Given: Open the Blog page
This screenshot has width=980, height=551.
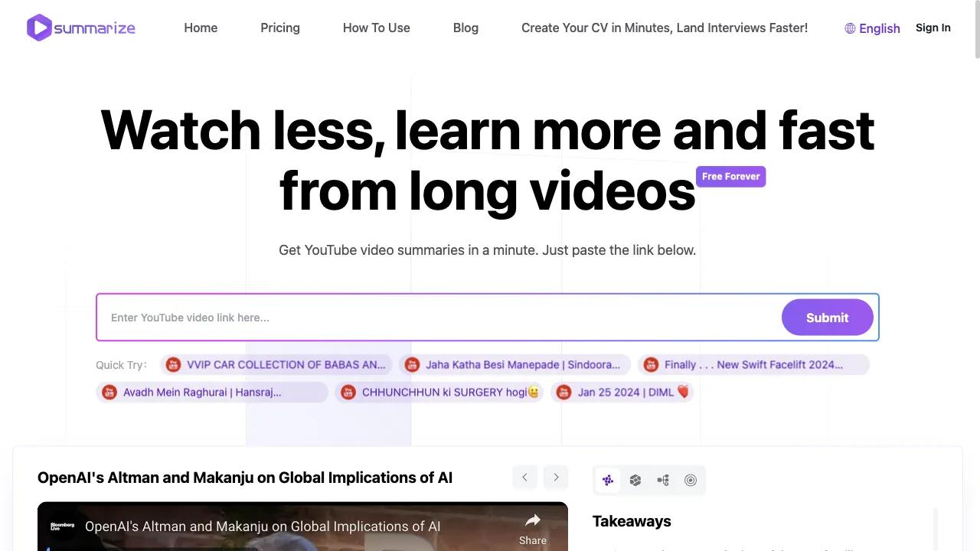Looking at the screenshot, I should [465, 28].
